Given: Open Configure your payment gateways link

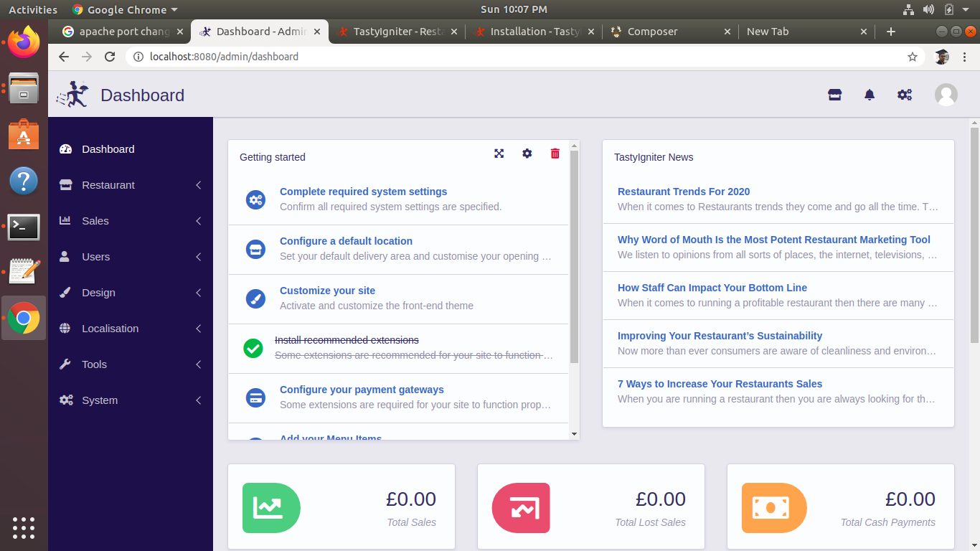Looking at the screenshot, I should tap(362, 390).
